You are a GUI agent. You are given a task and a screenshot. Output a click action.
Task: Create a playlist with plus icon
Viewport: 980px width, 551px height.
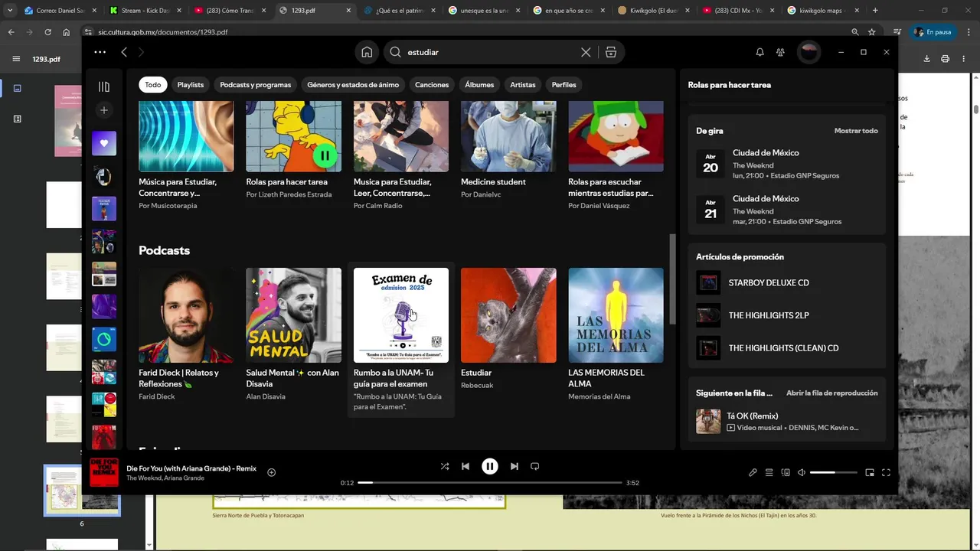pyautogui.click(x=104, y=110)
